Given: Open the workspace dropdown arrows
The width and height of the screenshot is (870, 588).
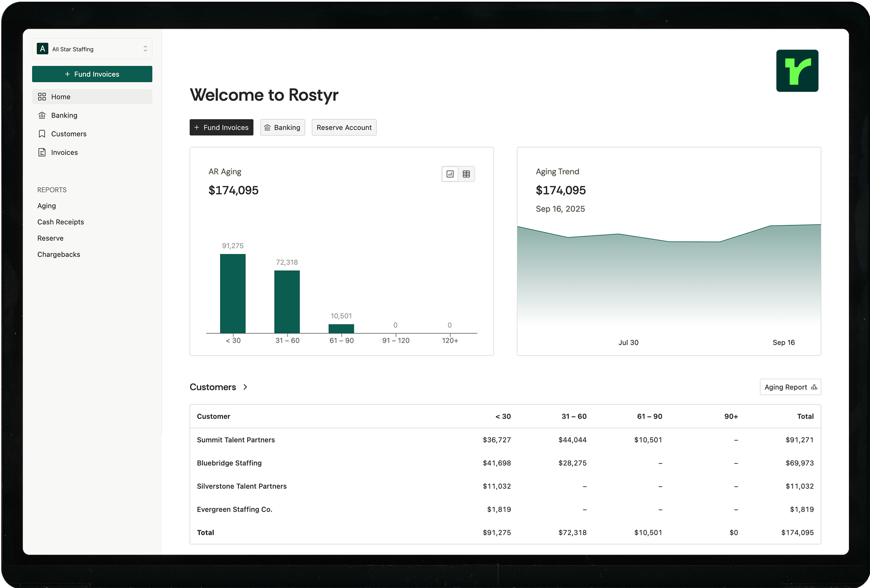Looking at the screenshot, I should point(145,49).
